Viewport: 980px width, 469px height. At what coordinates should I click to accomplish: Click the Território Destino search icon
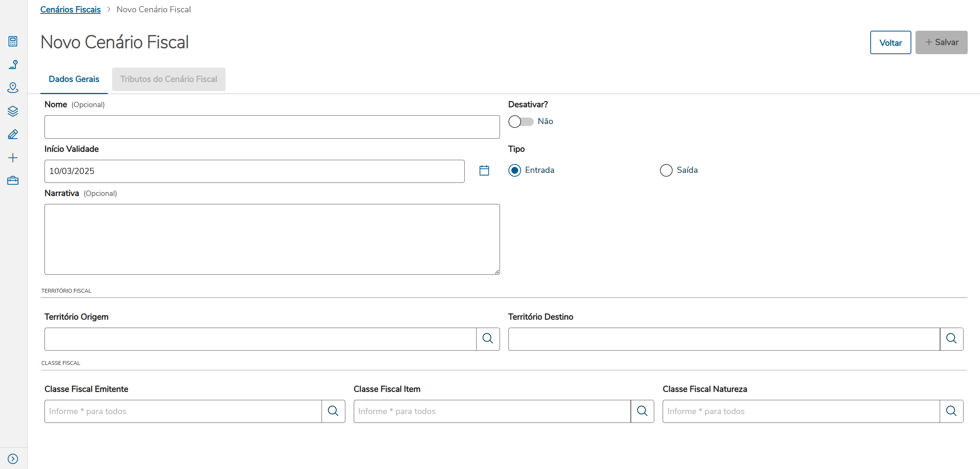click(951, 339)
